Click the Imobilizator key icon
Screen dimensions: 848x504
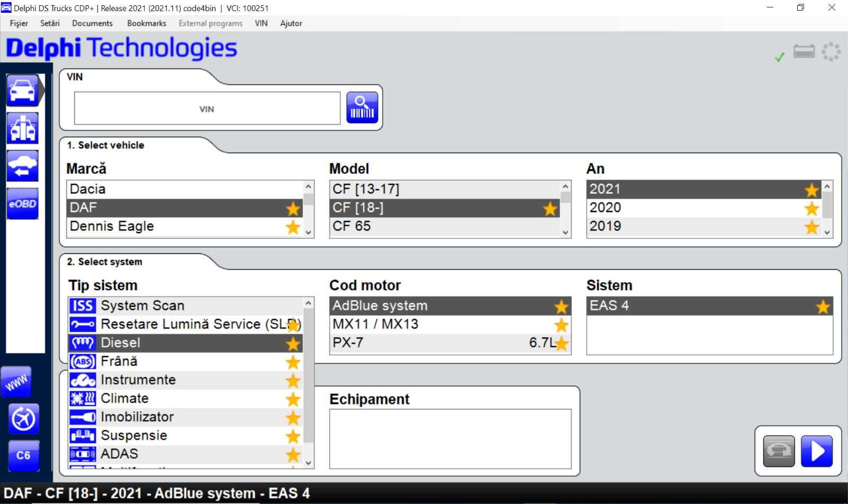click(83, 417)
